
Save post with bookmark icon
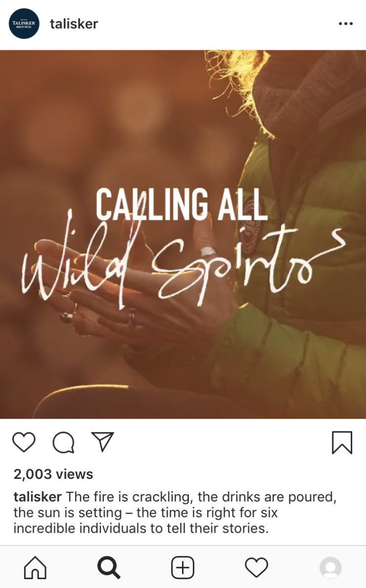[342, 443]
